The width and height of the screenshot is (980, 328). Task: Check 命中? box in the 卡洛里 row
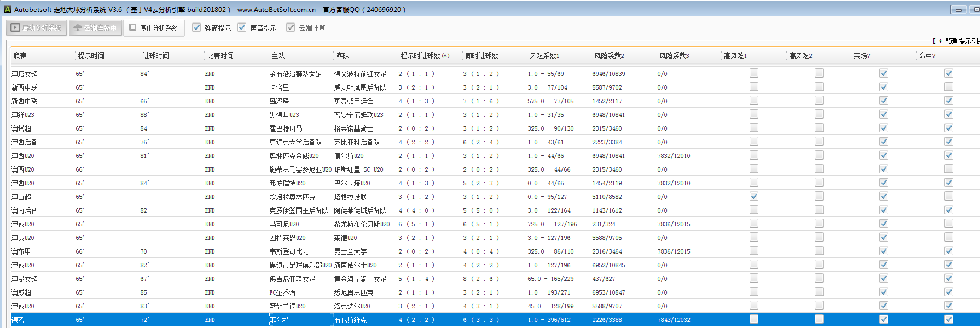pos(948,87)
